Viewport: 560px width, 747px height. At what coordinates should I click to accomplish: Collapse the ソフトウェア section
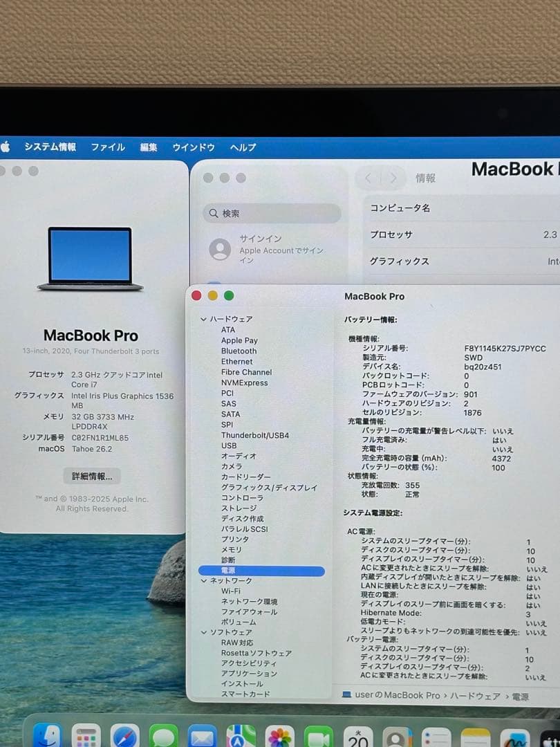tap(204, 631)
